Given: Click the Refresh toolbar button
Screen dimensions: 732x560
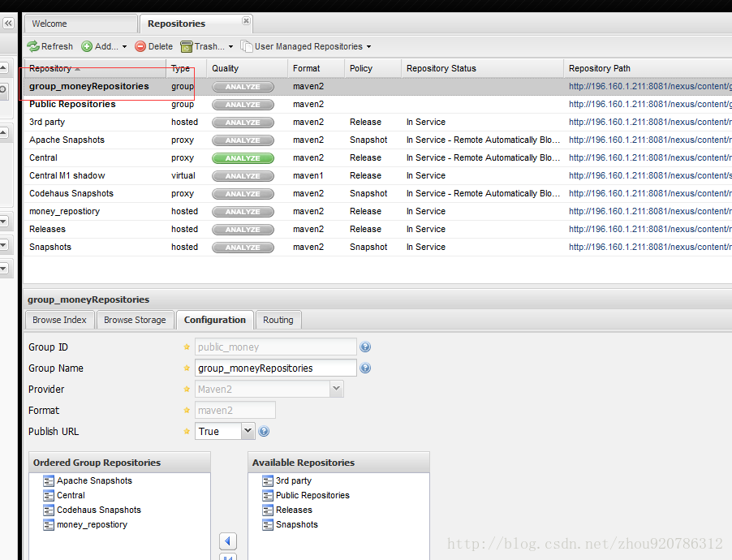Looking at the screenshot, I should pyautogui.click(x=50, y=46).
